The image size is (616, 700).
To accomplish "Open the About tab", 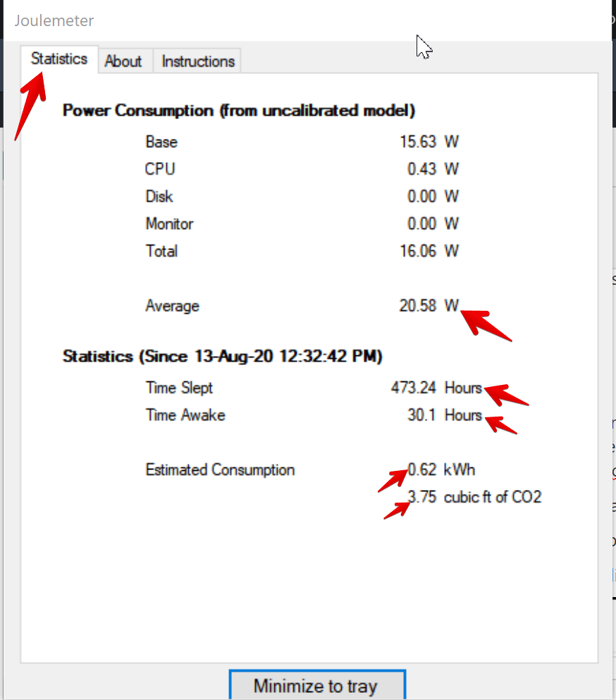I will click(123, 61).
